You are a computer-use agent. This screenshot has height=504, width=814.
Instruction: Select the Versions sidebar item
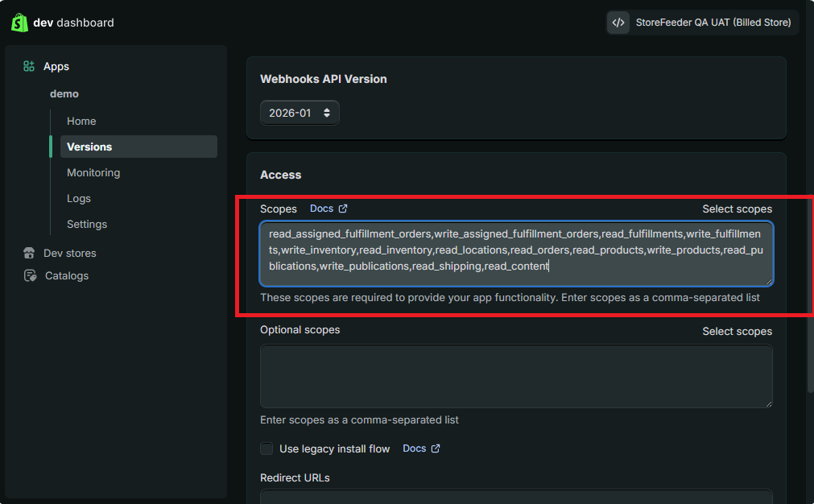[89, 147]
